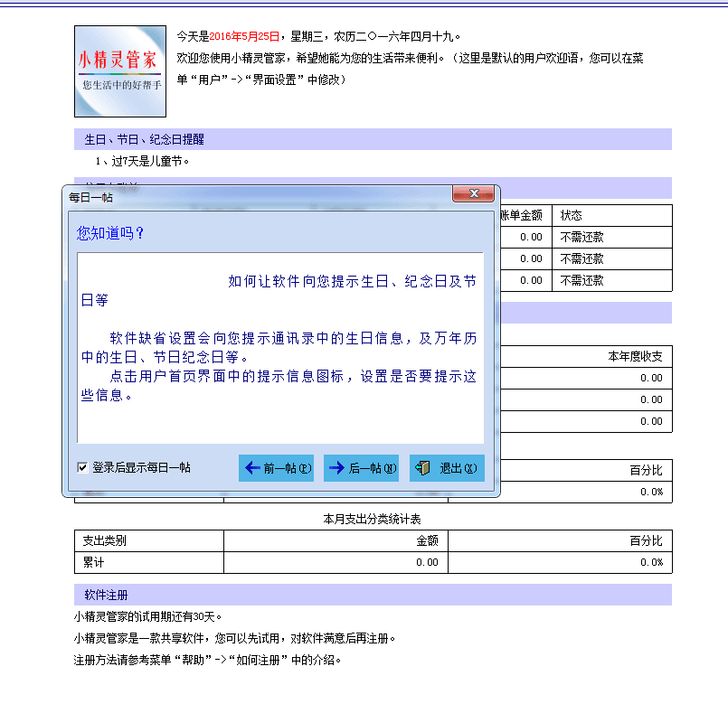Click the 前一帖 previous tip button
Image resolution: width=728 pixels, height=704 pixels.
tap(276, 468)
